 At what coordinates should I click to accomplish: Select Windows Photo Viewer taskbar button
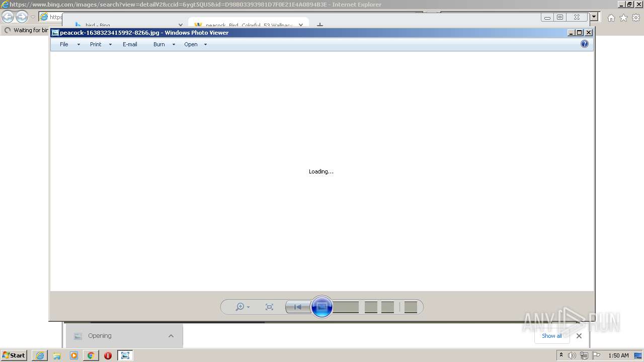pyautogui.click(x=125, y=355)
